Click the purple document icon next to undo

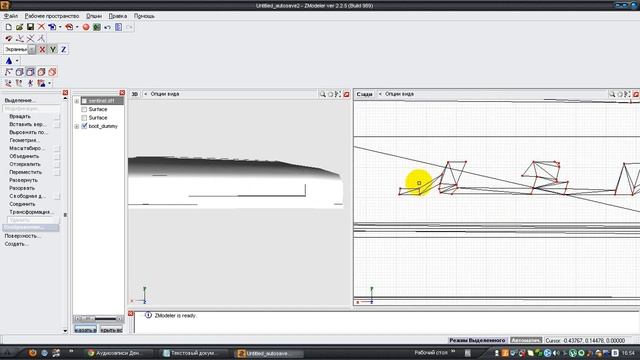coord(118,27)
